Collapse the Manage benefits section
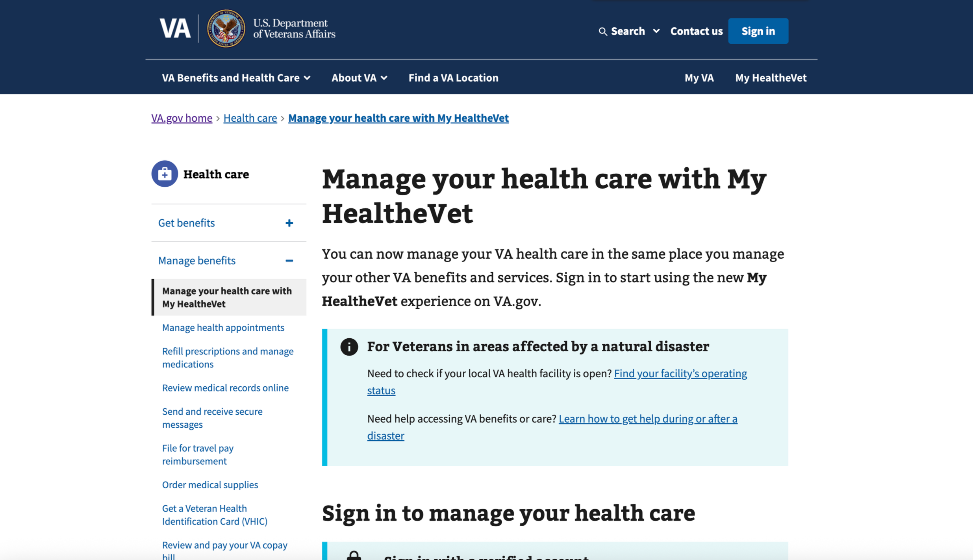This screenshot has width=973, height=560. pos(197,260)
